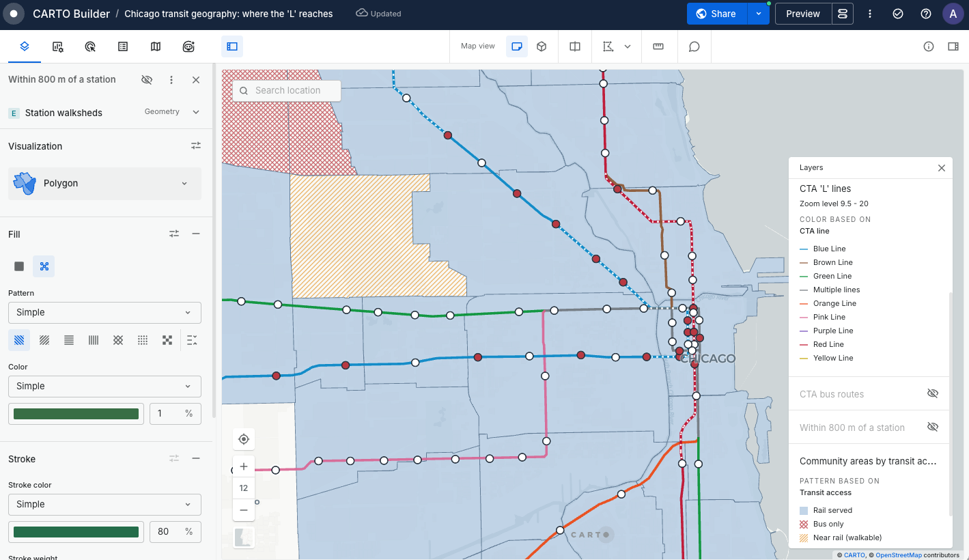The image size is (969, 560).
Task: Choose the horizontal lines fill pattern
Action: 69,340
